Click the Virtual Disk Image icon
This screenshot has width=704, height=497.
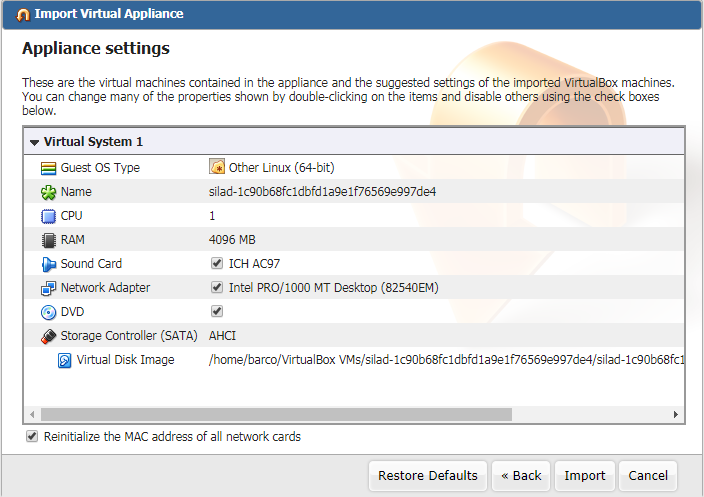point(64,360)
